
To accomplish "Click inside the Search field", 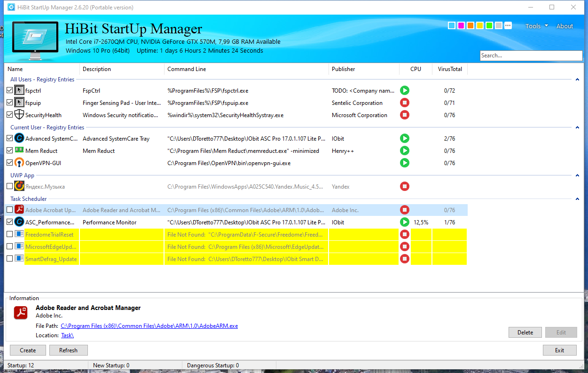I will tap(530, 56).
